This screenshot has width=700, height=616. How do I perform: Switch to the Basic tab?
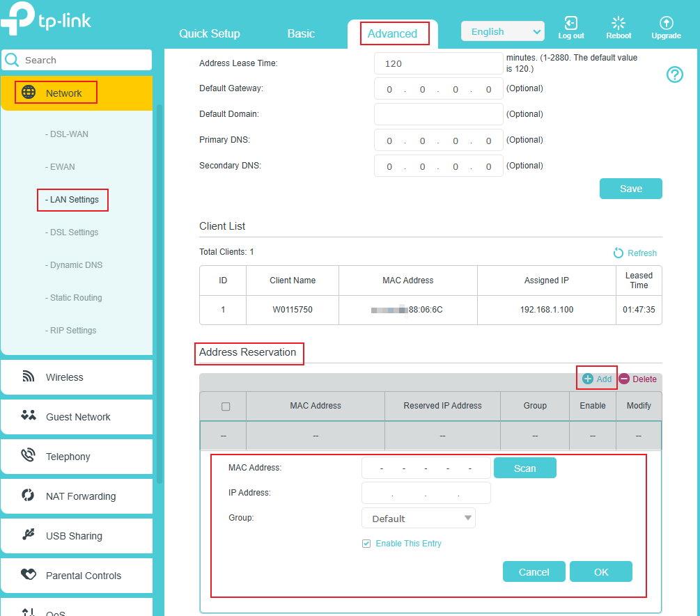coord(300,33)
